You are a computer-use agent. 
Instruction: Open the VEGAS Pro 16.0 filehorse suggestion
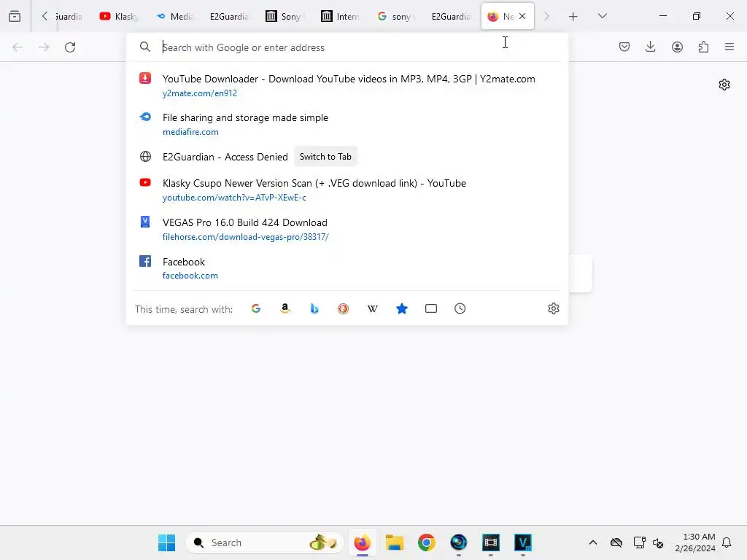[347, 229]
